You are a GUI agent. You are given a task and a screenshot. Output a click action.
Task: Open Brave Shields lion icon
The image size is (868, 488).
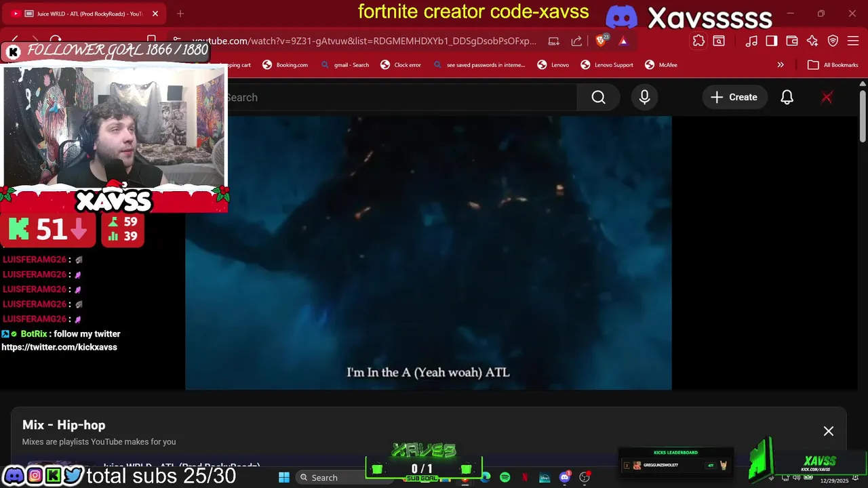pyautogui.click(x=601, y=41)
